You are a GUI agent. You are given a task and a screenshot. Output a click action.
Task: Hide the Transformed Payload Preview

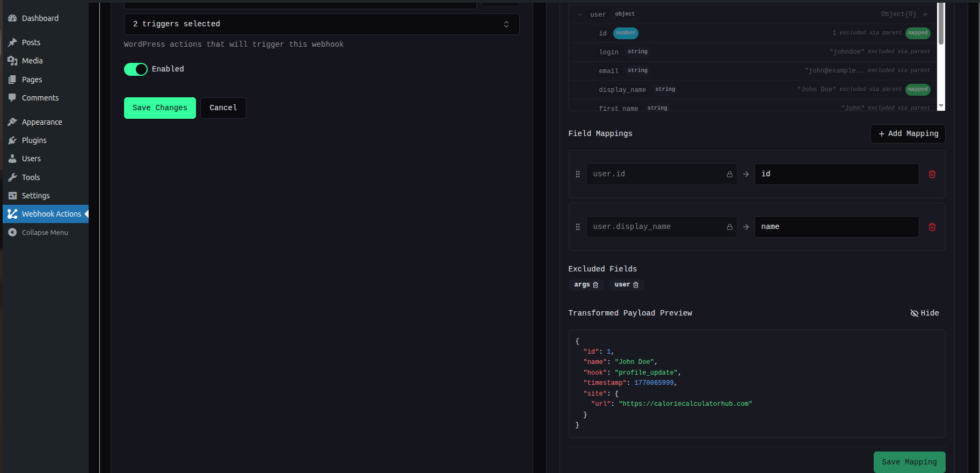(x=924, y=313)
